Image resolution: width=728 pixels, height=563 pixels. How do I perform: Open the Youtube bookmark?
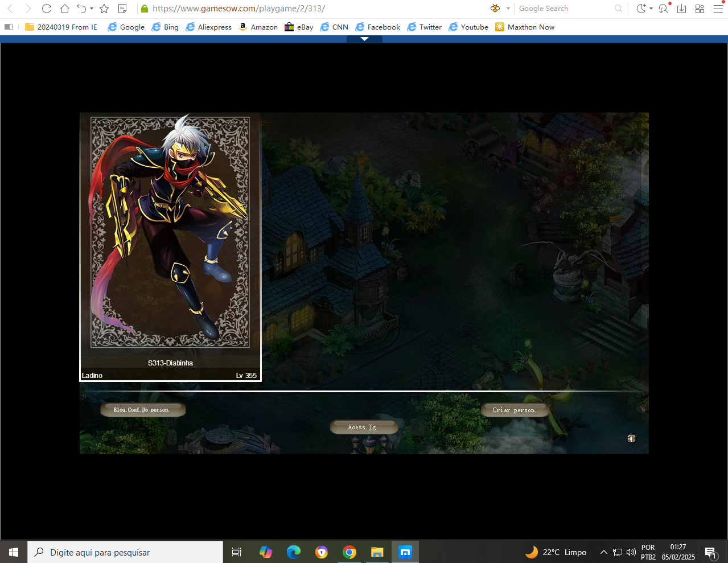(x=468, y=27)
